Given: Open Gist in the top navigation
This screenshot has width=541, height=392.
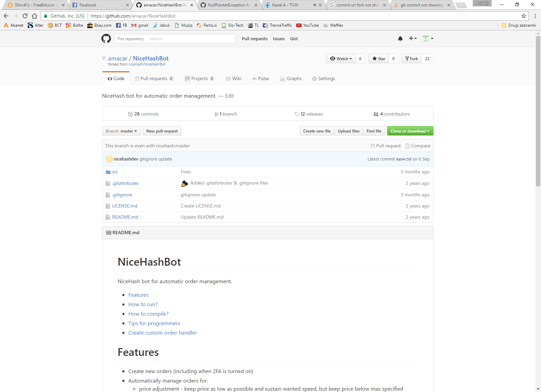Looking at the screenshot, I should click(294, 39).
